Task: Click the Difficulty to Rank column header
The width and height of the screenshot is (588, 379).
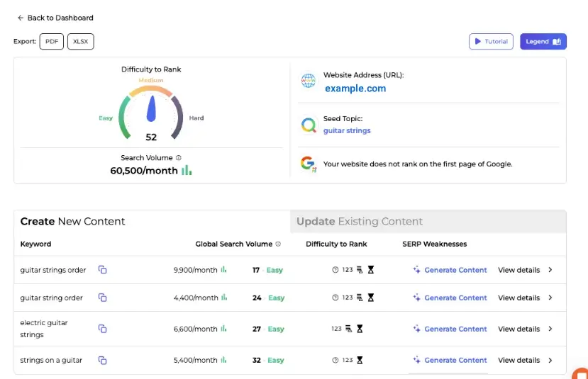Action: click(x=336, y=244)
